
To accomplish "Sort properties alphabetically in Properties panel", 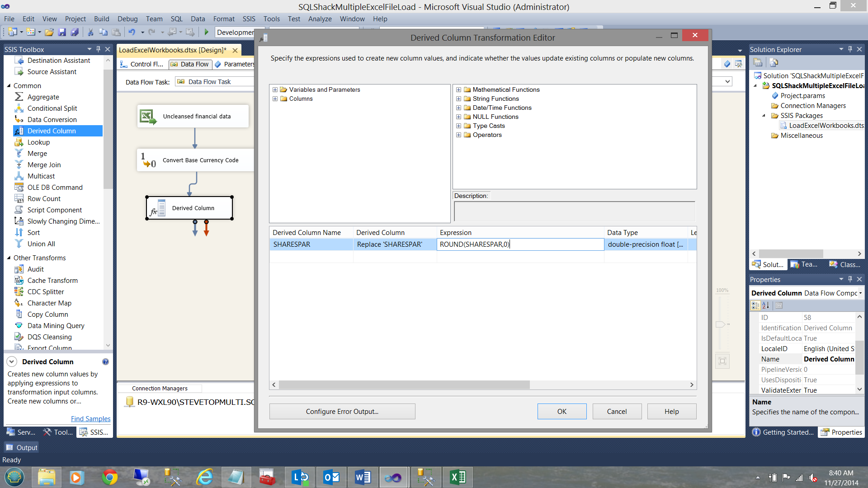I will coord(766,305).
